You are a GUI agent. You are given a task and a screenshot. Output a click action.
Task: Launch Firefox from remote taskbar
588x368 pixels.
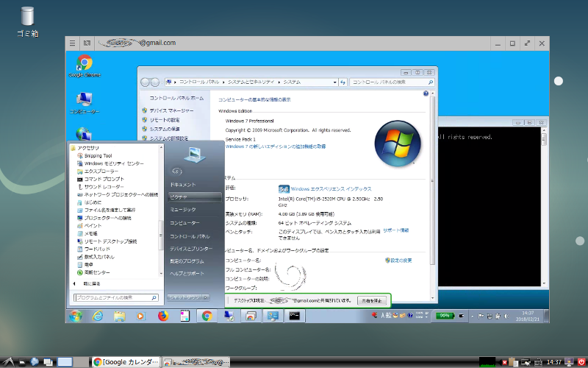(x=162, y=316)
